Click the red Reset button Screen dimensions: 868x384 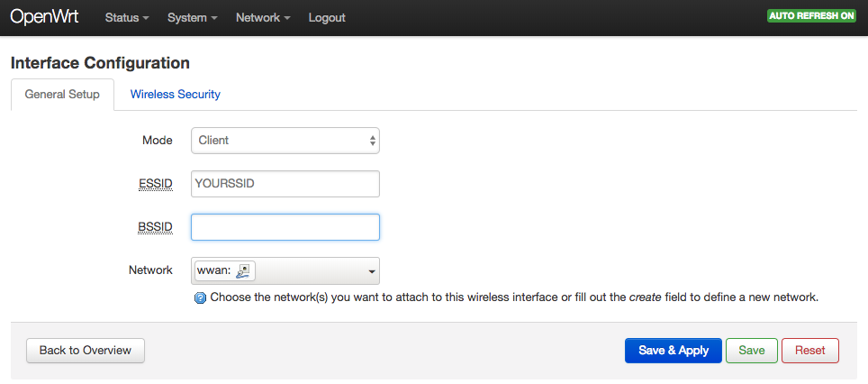[809, 351]
